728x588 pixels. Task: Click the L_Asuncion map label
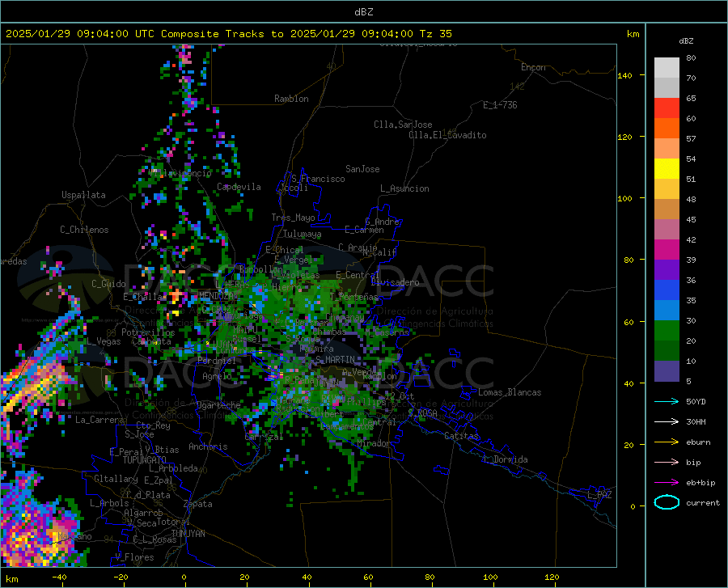pyautogui.click(x=404, y=188)
